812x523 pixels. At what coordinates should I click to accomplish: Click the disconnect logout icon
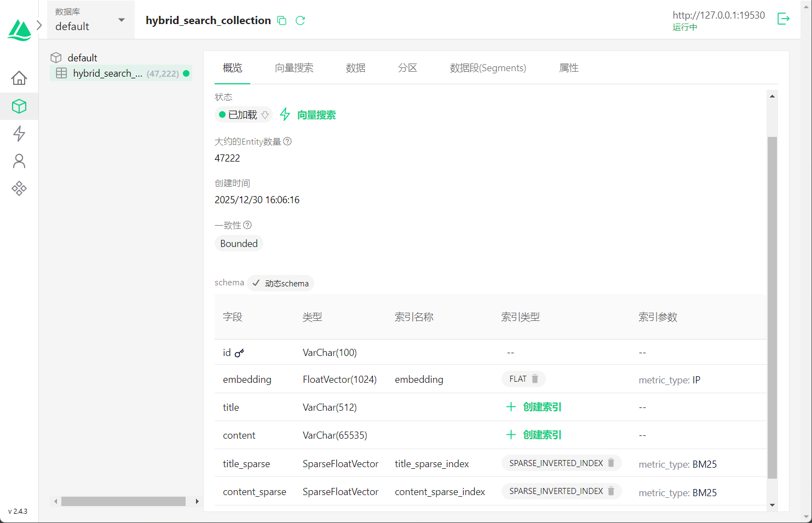coord(784,19)
